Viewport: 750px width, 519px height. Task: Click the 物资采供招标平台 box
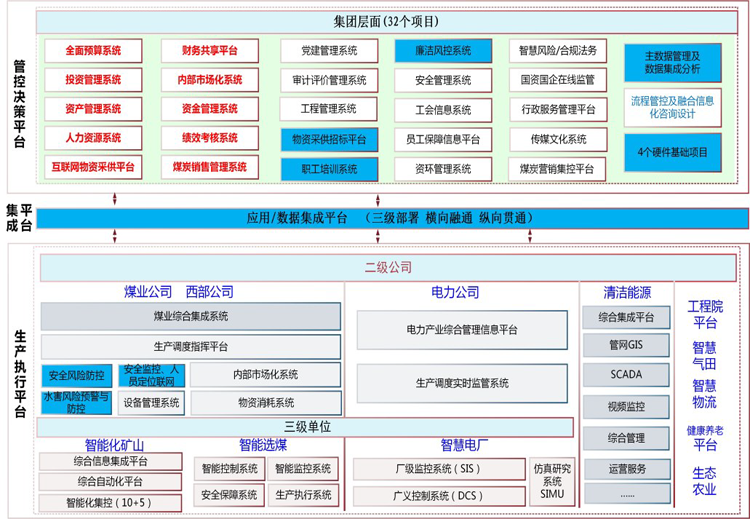pos(328,139)
